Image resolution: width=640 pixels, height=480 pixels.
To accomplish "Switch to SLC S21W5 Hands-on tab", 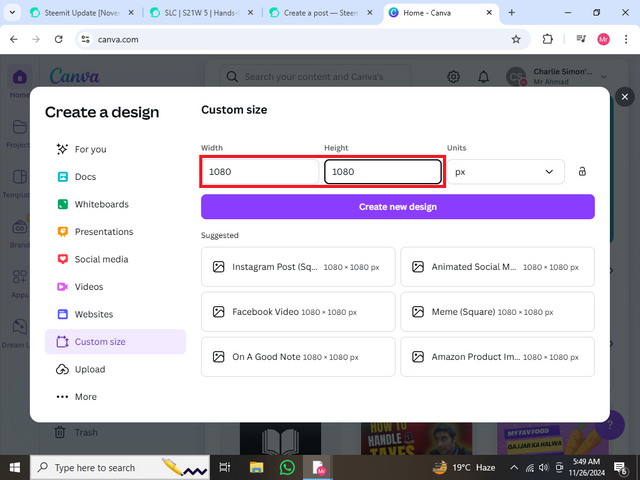I will [x=199, y=13].
